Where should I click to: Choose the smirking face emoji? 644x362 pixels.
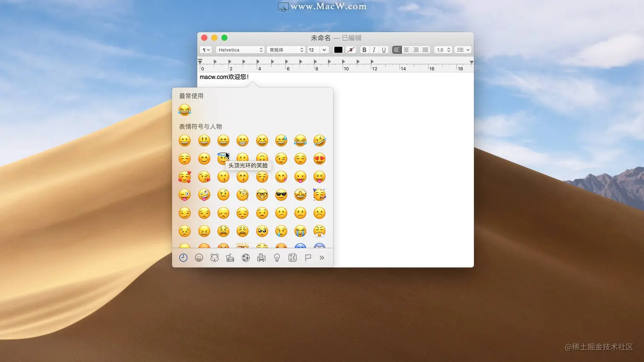184,213
